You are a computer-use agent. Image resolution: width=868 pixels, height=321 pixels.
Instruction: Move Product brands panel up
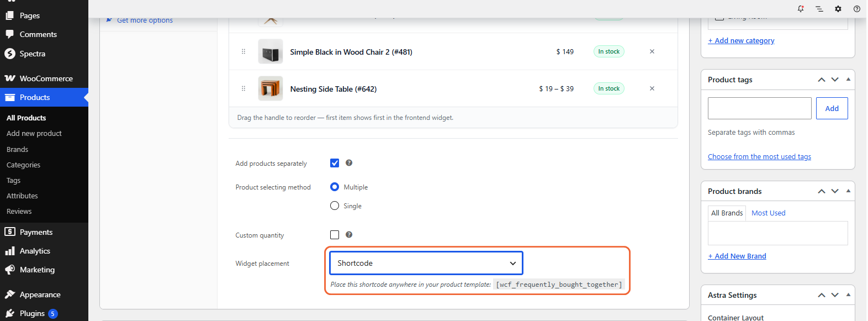coord(822,191)
